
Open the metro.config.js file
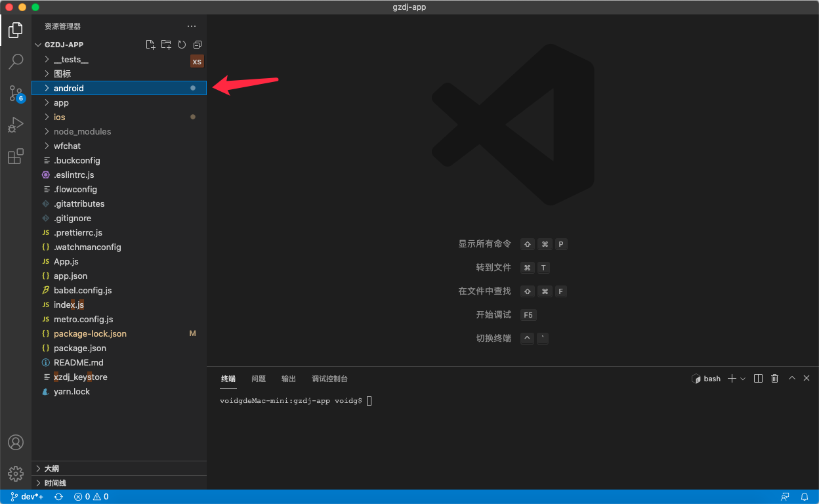[x=119, y=319]
